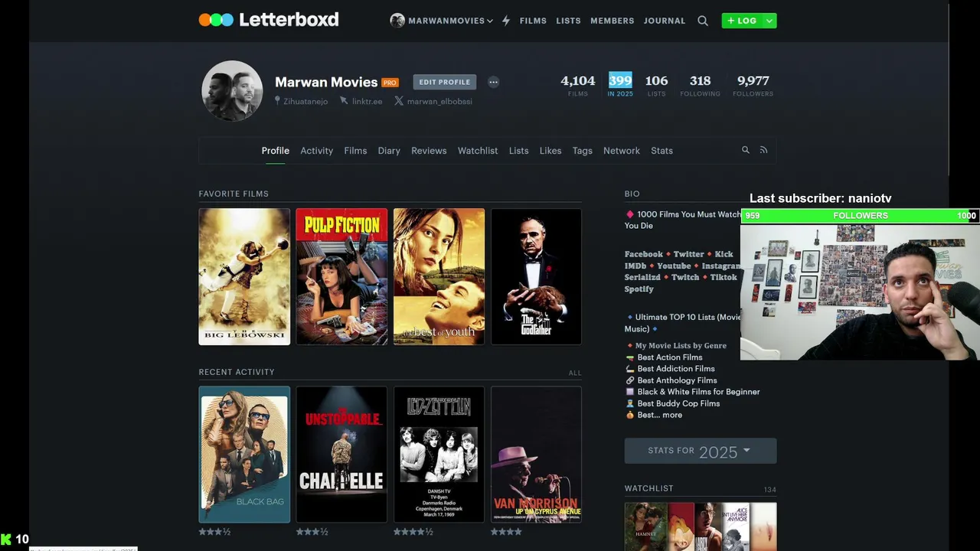Open the IMDb bio link
The width and height of the screenshot is (980, 551).
(637, 266)
